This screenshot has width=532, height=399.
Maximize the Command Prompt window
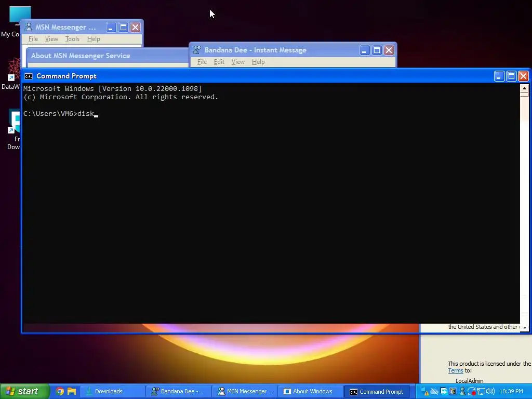[x=511, y=76]
